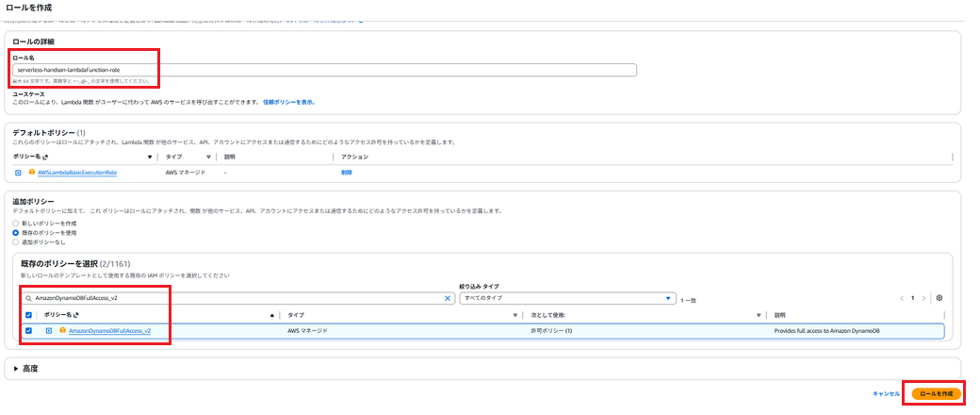Select page 1 in pagination
Screen dimensions: 980x415
[912, 299]
